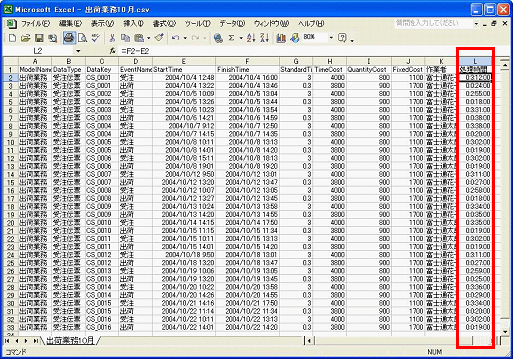Select the Select All corner box
The image size is (517, 360).
[x=11, y=61]
